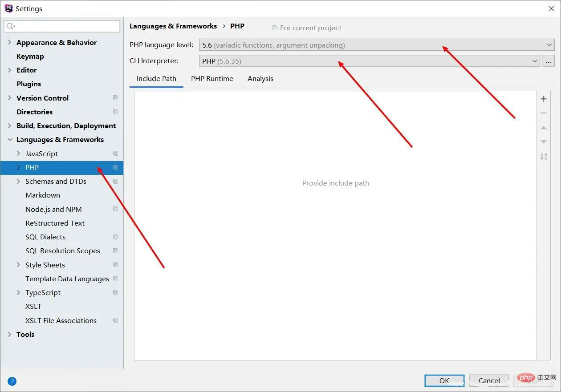The width and height of the screenshot is (561, 392).
Task: Select SQL Dialects in the settings tree
Action: [x=45, y=237]
